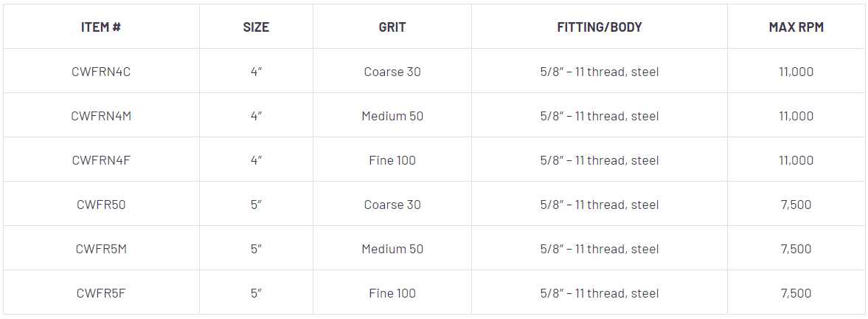868x319 pixels.
Task: Click Fine 100 grit in CWFR5F row
Action: click(392, 293)
